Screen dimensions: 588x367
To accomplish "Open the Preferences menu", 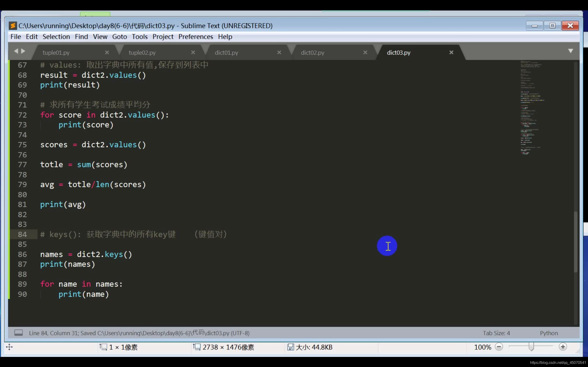I will point(196,37).
